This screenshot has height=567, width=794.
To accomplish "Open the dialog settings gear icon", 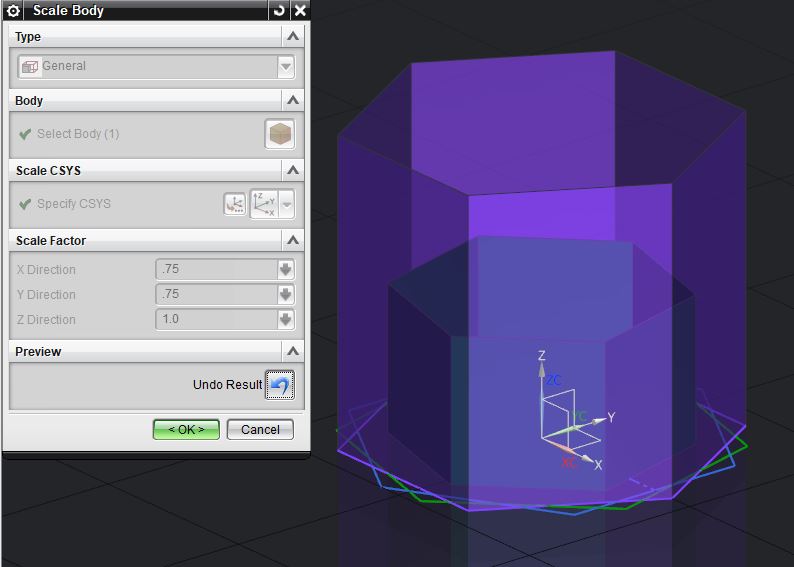I will tap(14, 10).
